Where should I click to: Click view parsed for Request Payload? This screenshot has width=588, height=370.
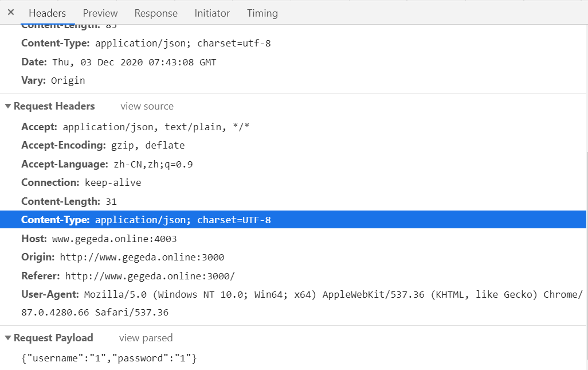[146, 338]
